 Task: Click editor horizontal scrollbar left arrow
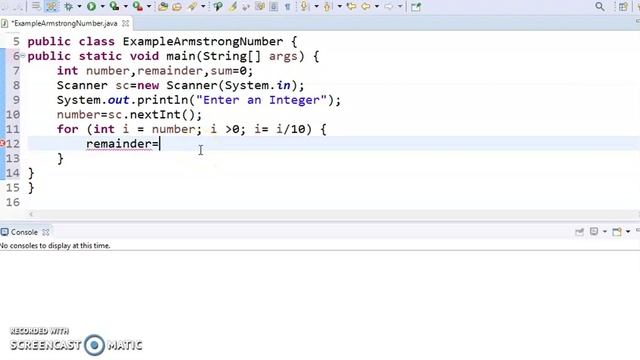pyautogui.click(x=31, y=214)
